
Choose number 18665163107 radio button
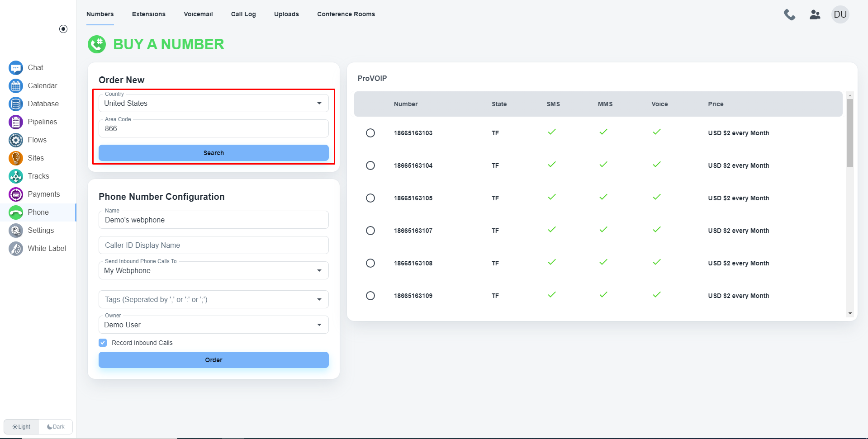[x=370, y=231]
